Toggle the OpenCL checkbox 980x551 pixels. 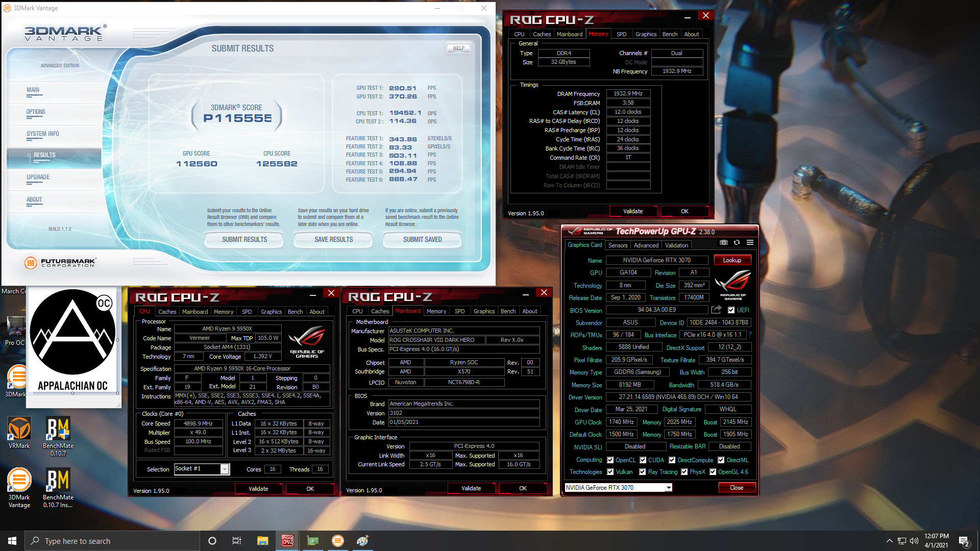click(x=610, y=460)
